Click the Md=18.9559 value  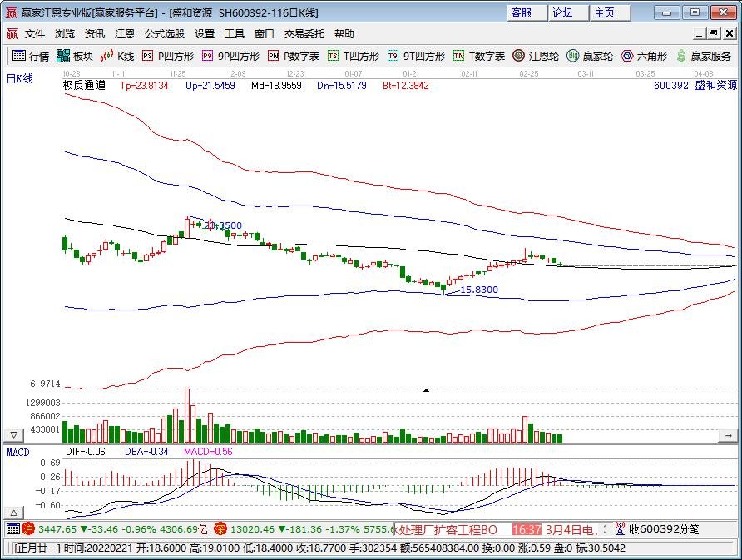click(x=276, y=86)
